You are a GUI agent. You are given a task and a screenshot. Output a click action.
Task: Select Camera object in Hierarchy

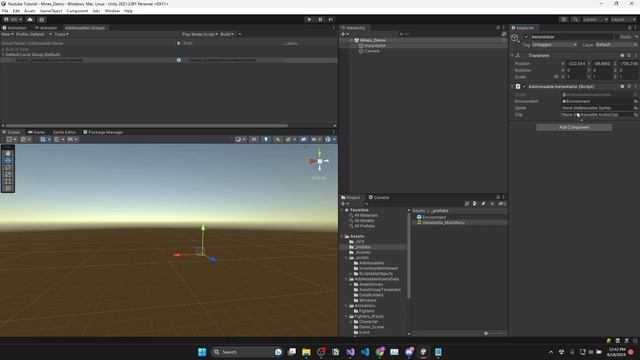point(369,51)
